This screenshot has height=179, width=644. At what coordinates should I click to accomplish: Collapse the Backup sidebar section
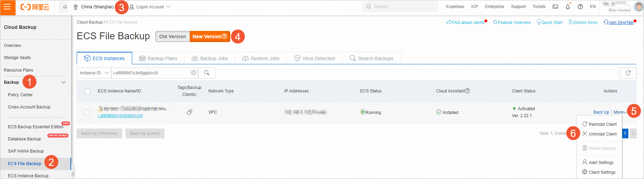pyautogui.click(x=63, y=82)
